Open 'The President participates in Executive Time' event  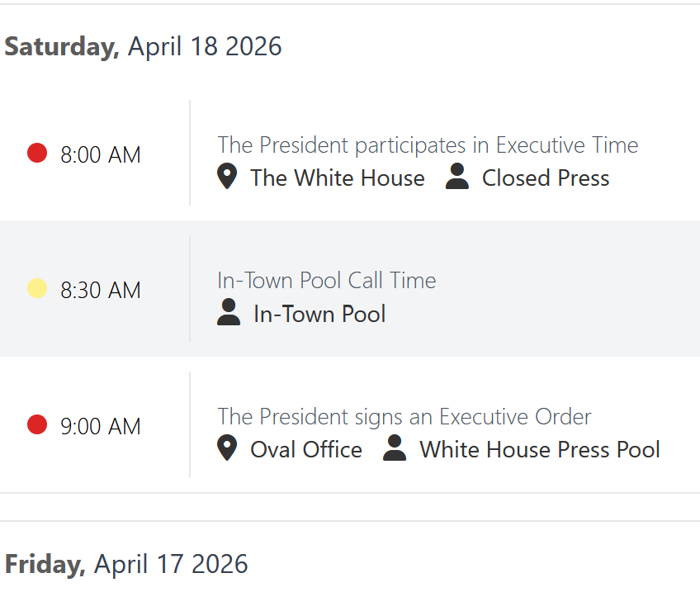pyautogui.click(x=428, y=145)
